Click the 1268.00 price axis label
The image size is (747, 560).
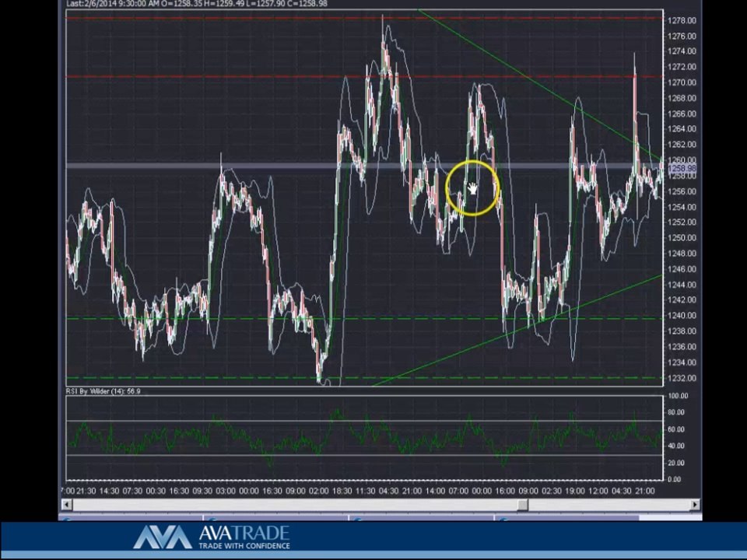pyautogui.click(x=682, y=98)
